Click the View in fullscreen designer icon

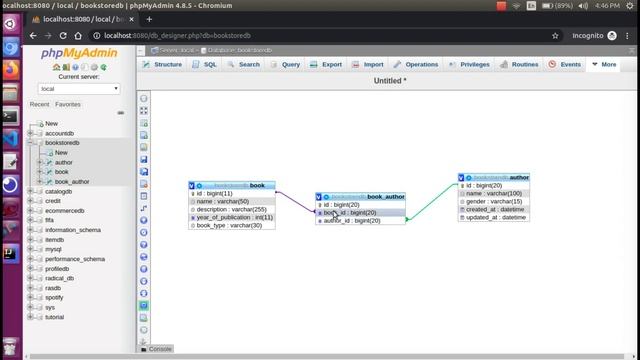pos(144,111)
